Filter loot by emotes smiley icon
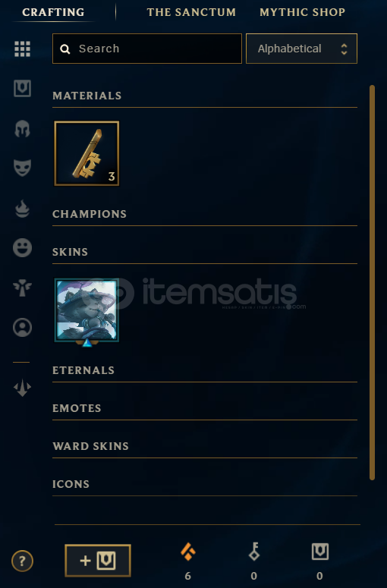The height and width of the screenshot is (588, 387). point(22,247)
